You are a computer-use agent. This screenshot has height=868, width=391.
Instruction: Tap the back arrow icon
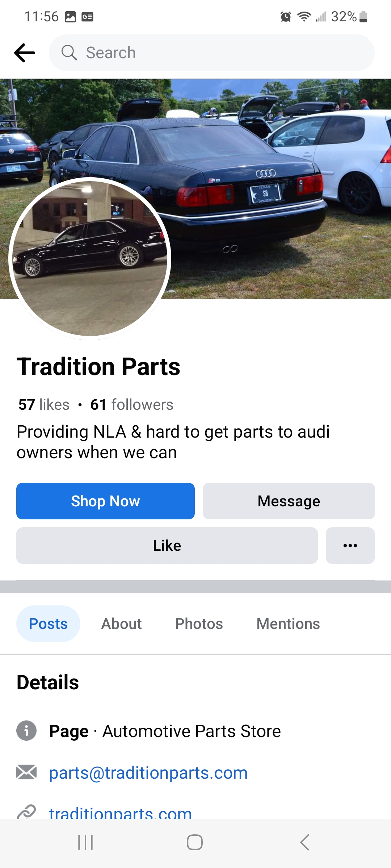click(25, 53)
